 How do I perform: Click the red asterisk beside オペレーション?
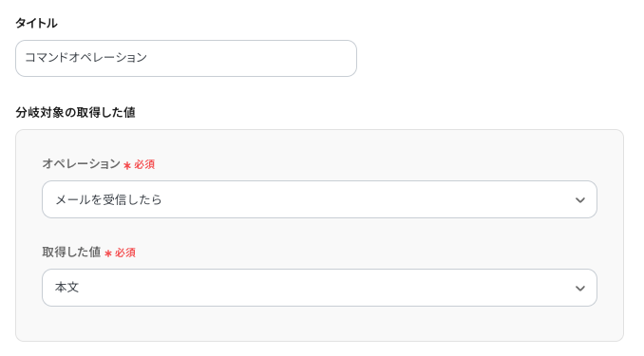[x=127, y=165]
